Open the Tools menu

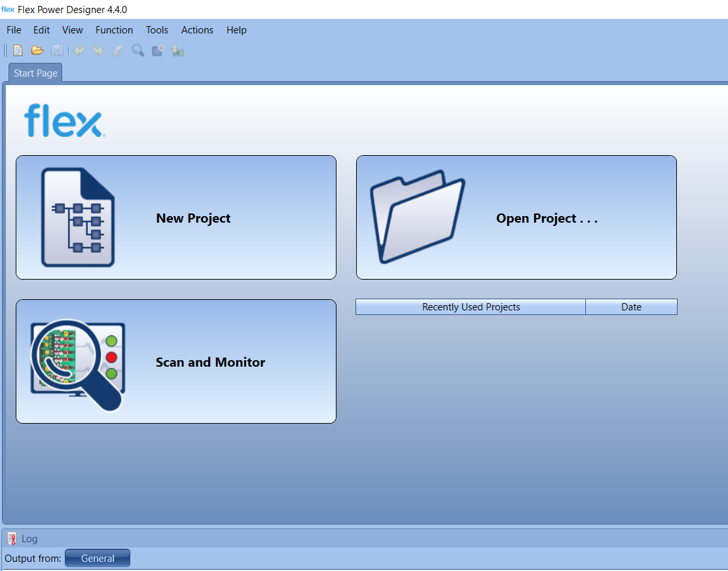coord(157,30)
